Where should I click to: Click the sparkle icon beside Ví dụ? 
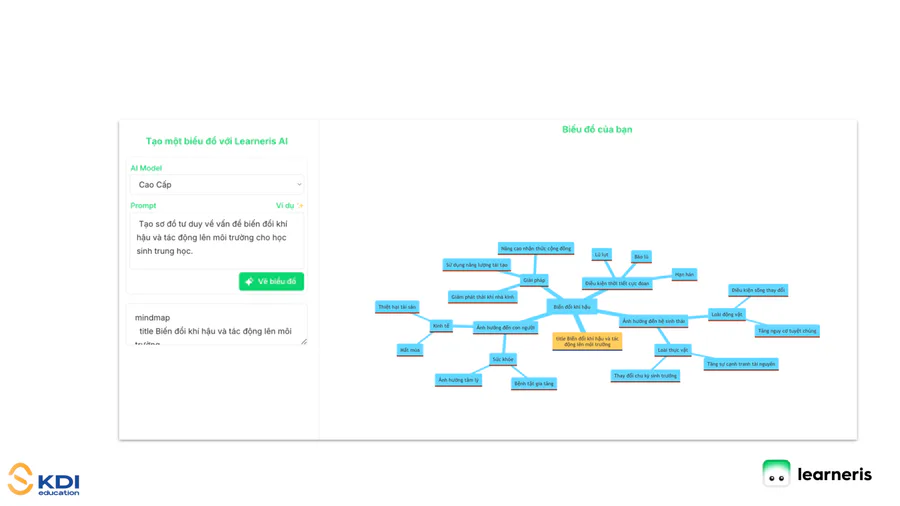pyautogui.click(x=300, y=206)
